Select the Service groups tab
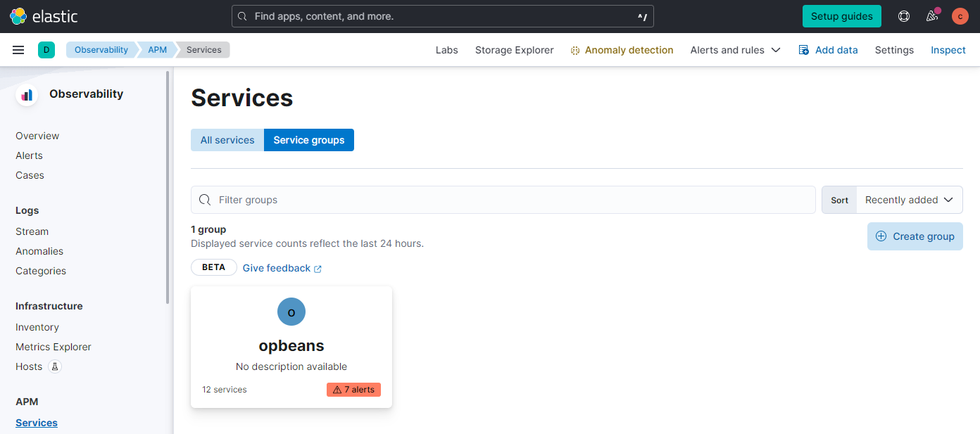This screenshot has height=434, width=980. tap(309, 140)
